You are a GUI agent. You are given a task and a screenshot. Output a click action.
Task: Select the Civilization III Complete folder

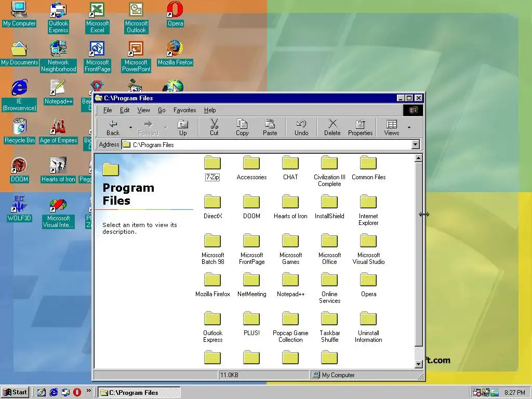tap(329, 171)
